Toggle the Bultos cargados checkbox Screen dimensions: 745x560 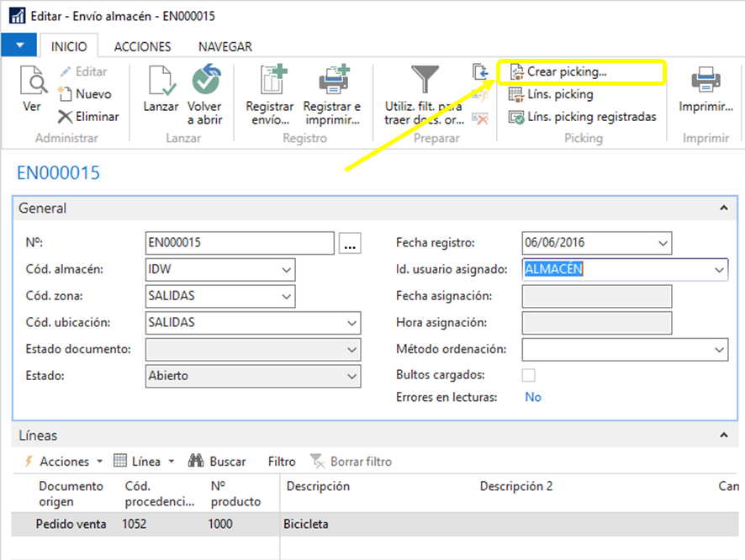pyautogui.click(x=528, y=375)
